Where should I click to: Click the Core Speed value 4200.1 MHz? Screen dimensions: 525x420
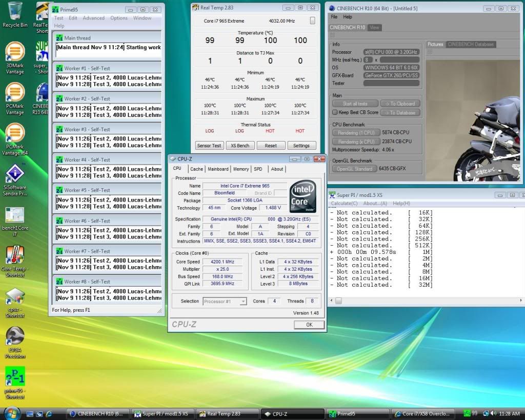223,262
